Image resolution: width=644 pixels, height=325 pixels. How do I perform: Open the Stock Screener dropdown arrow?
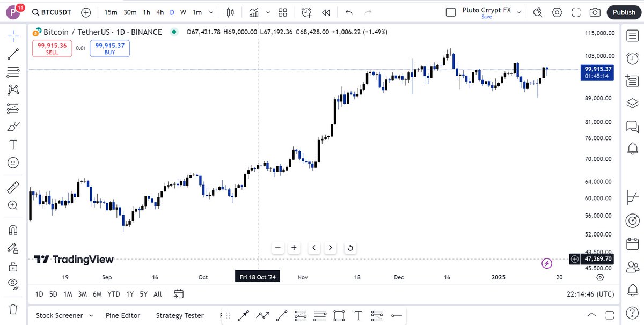[91, 315]
